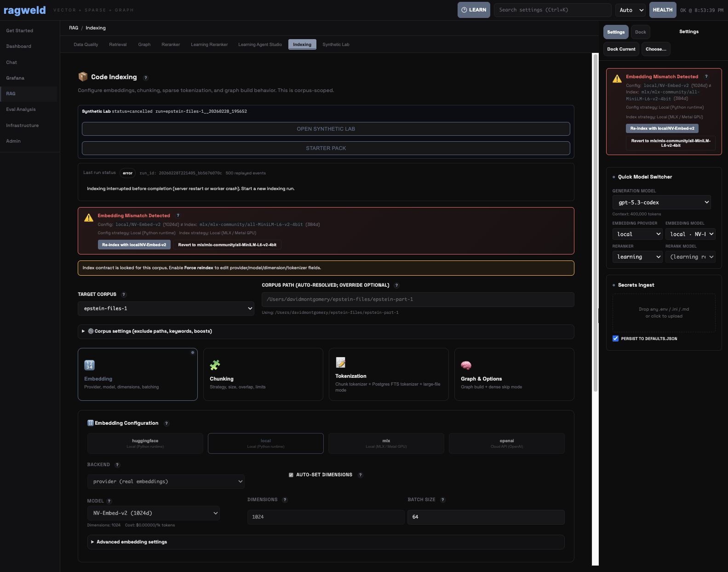Select the mlx embedding provider option
This screenshot has height=572, width=728.
[x=386, y=443]
